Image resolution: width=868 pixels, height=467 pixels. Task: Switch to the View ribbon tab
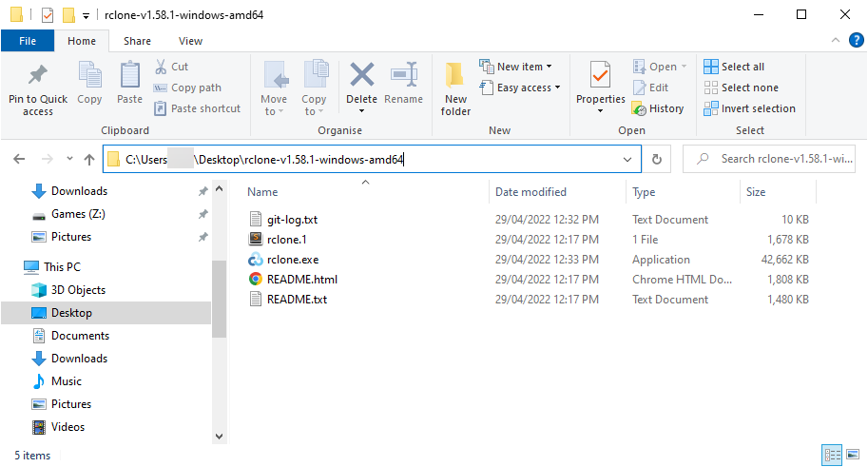click(190, 41)
